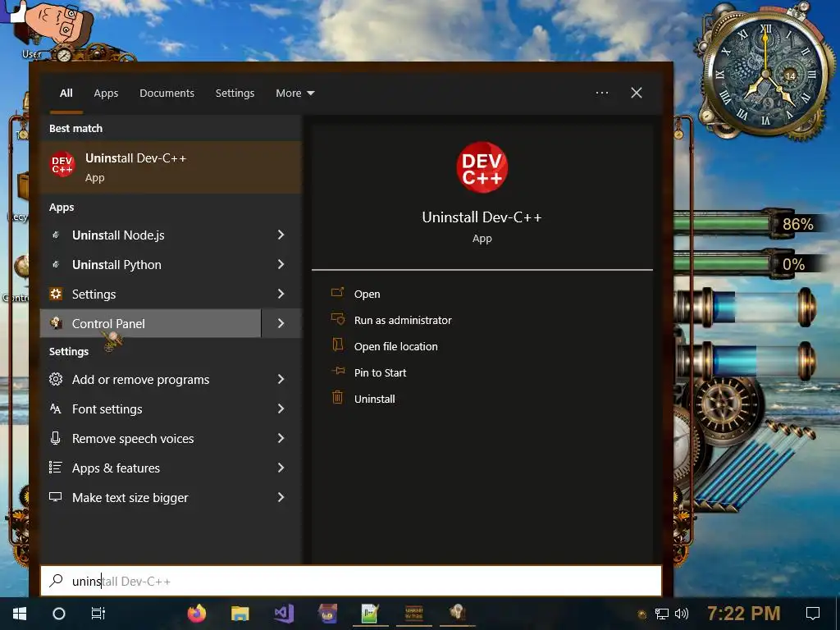
Task: Expand the Make text size bigger chevron
Action: click(x=281, y=497)
